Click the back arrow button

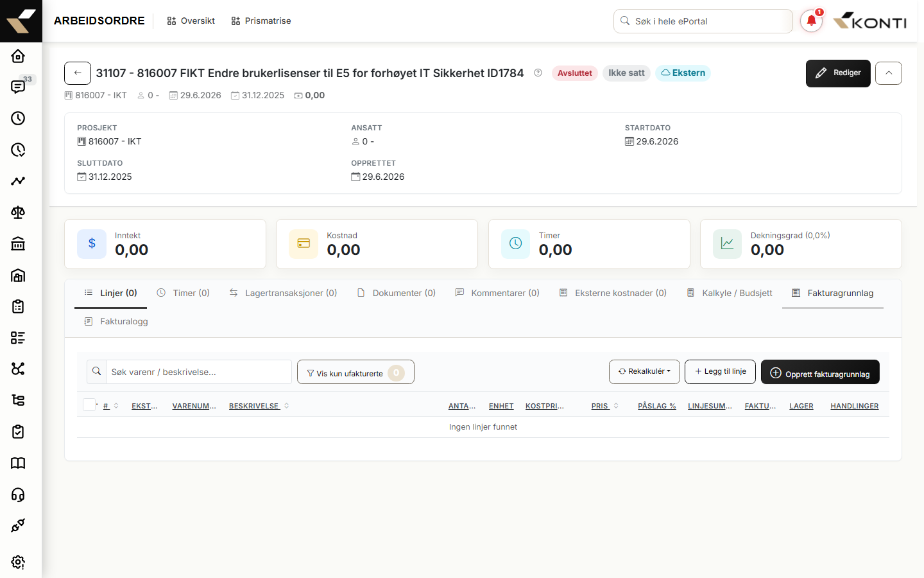78,73
